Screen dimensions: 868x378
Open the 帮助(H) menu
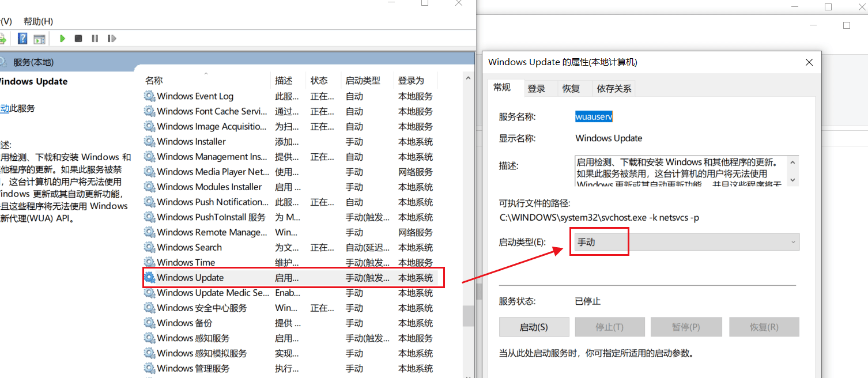point(38,21)
